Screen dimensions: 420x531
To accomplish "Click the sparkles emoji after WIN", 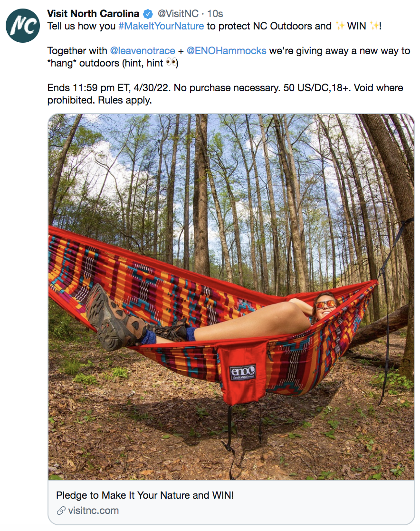I will (x=374, y=26).
